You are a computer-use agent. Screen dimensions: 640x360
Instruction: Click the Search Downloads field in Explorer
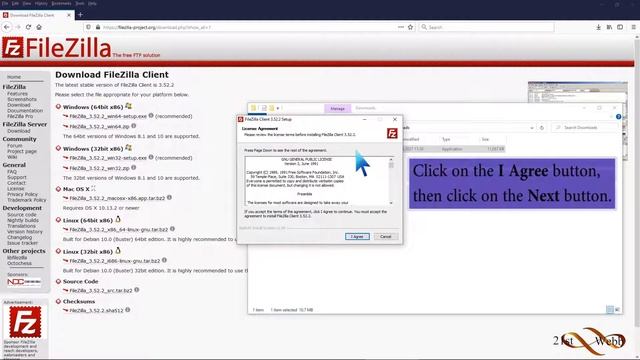click(584, 128)
